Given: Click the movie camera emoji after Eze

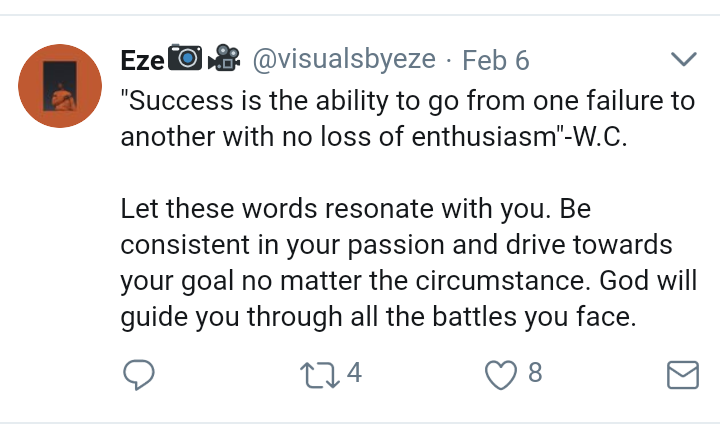Looking at the screenshot, I should click(x=223, y=60).
